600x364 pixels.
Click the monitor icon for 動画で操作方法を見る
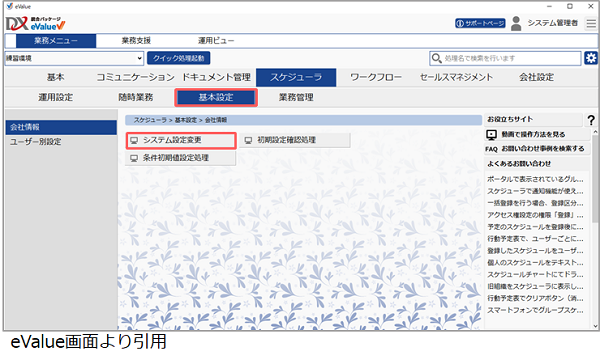click(x=491, y=135)
